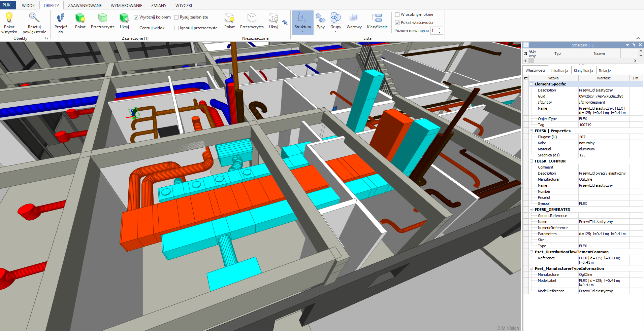Make selected objects transparent with Przezroczyste
The width and height of the screenshot is (644, 331).
102,18
